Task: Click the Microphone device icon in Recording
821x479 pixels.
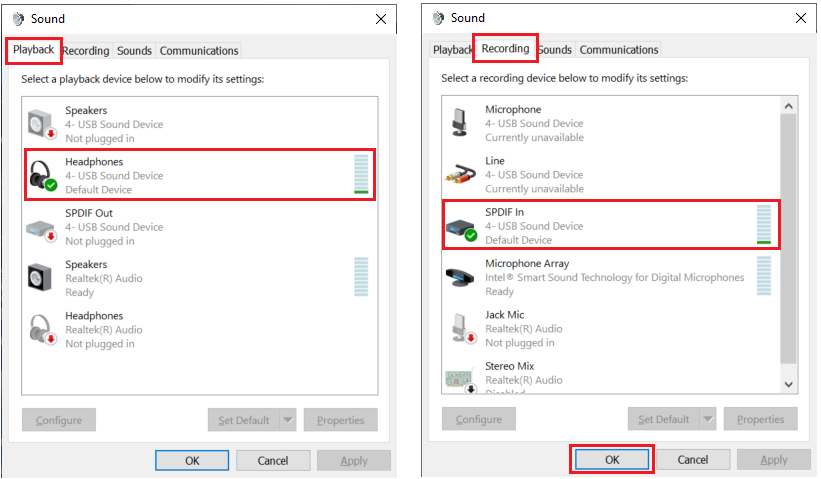Action: click(461, 123)
